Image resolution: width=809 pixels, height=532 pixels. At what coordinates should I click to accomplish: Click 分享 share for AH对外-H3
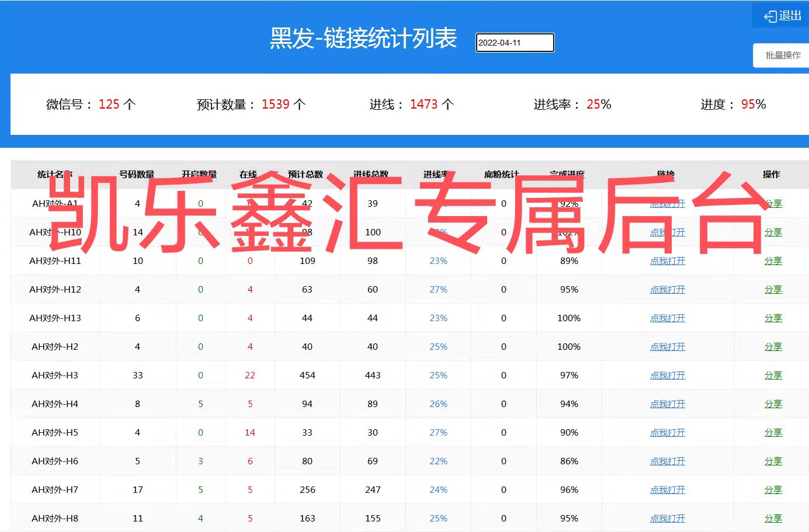[773, 375]
